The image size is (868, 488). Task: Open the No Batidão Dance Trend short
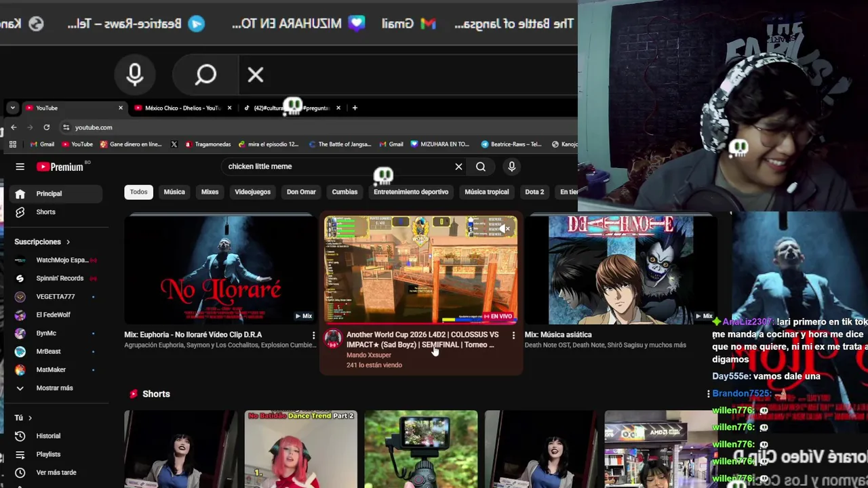pos(300,449)
